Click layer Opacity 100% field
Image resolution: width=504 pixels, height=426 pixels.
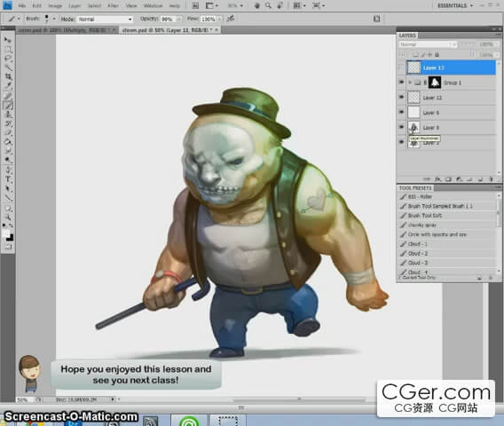pyautogui.click(x=486, y=44)
